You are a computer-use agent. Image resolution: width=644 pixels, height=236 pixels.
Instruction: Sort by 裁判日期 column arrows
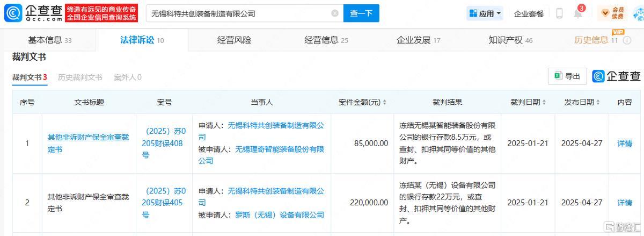544,102
